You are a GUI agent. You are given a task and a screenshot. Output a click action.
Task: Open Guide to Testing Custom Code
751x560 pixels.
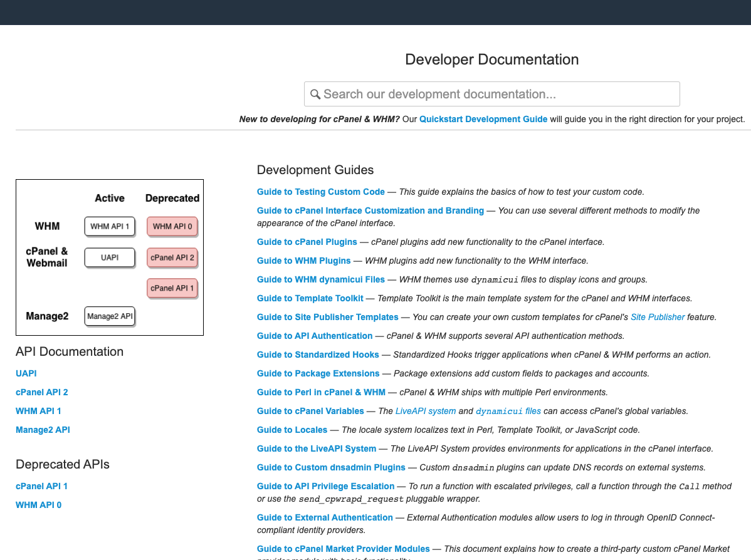[x=320, y=192]
